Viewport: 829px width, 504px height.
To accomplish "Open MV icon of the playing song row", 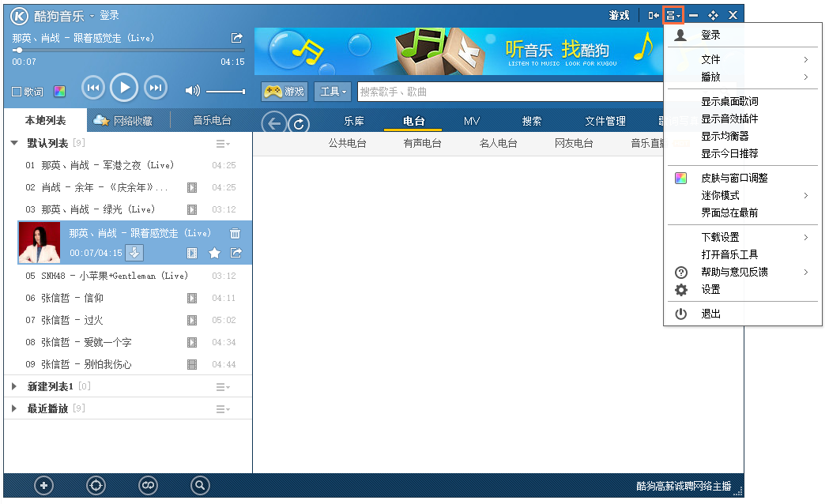I will click(192, 254).
